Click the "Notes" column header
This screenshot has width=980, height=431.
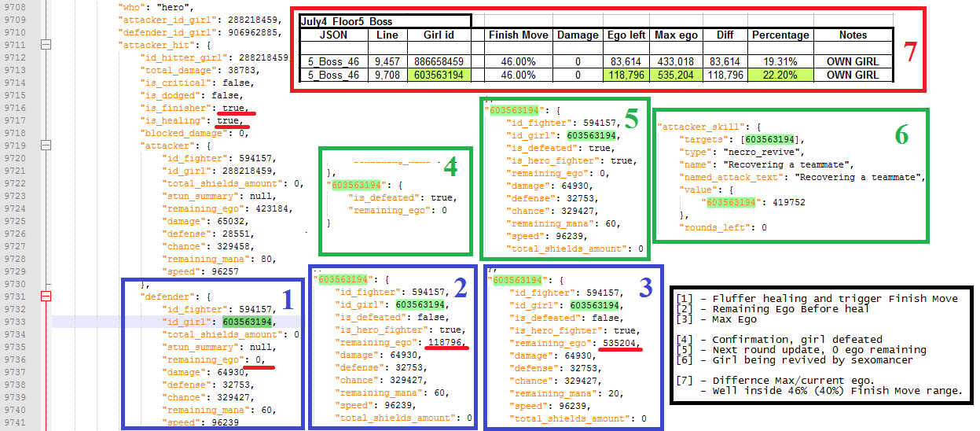853,35
